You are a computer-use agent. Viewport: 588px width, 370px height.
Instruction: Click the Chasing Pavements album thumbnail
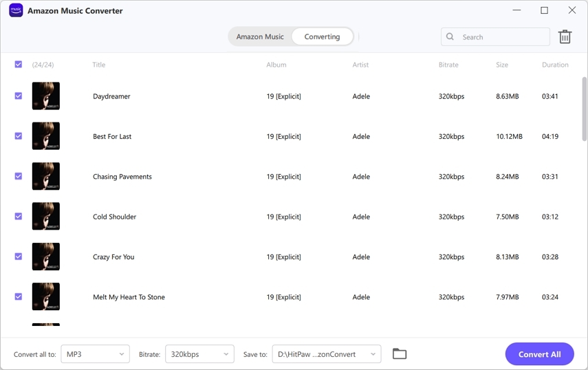click(x=46, y=176)
